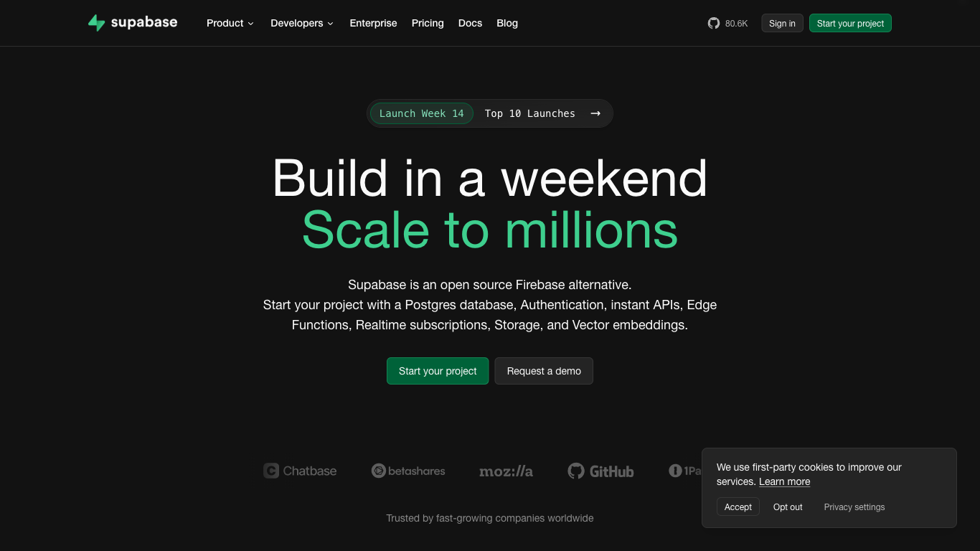980x551 pixels.
Task: Open the Enterprise nav item
Action: pos(373,23)
